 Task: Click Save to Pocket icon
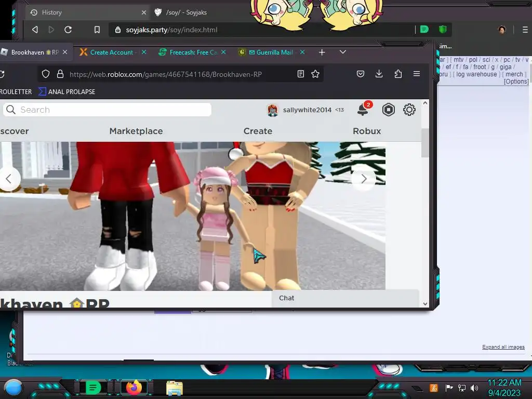point(361,74)
